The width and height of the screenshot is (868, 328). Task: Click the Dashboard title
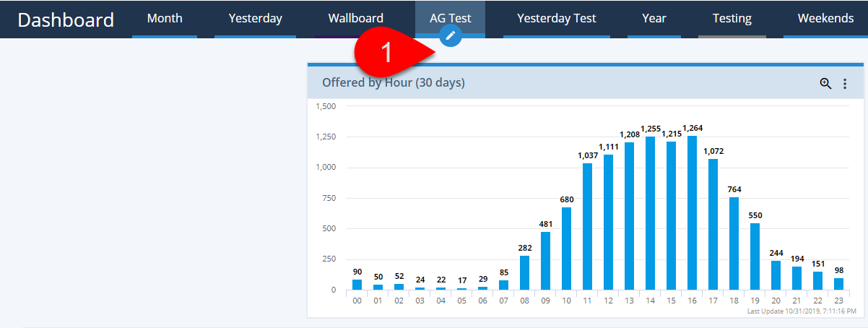(66, 20)
